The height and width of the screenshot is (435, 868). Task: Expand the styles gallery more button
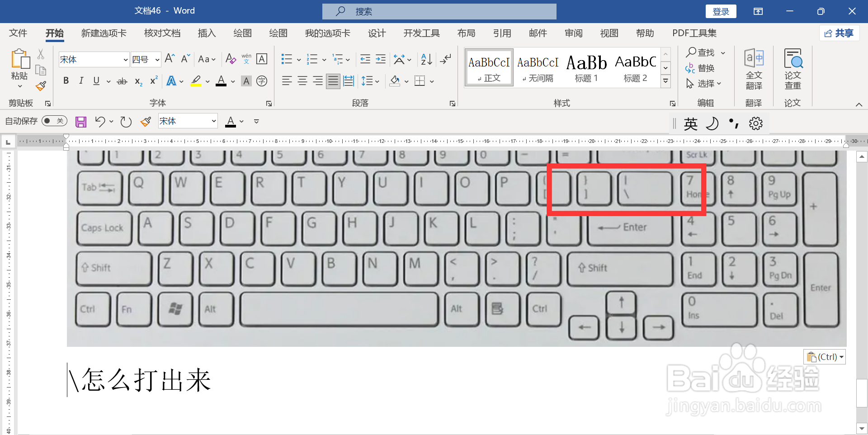665,81
